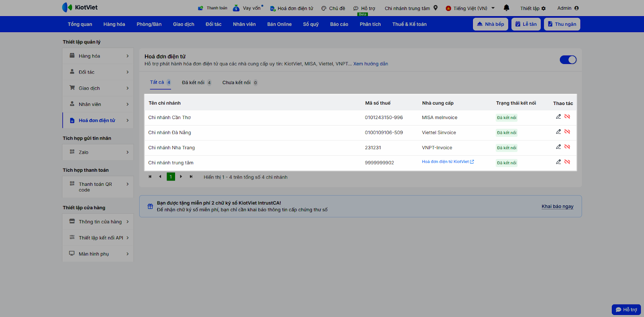The width and height of the screenshot is (644, 317).
Task: Click the branch location pin icon
Action: pyautogui.click(x=436, y=8)
